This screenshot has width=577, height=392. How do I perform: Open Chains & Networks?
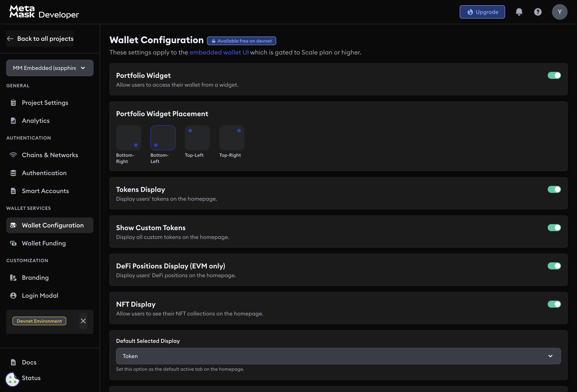[50, 155]
